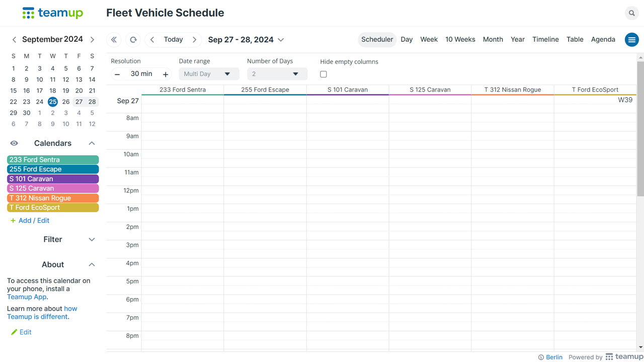The height and width of the screenshot is (362, 644).
Task: Go to previous date range arrow
Action: pyautogui.click(x=152, y=40)
